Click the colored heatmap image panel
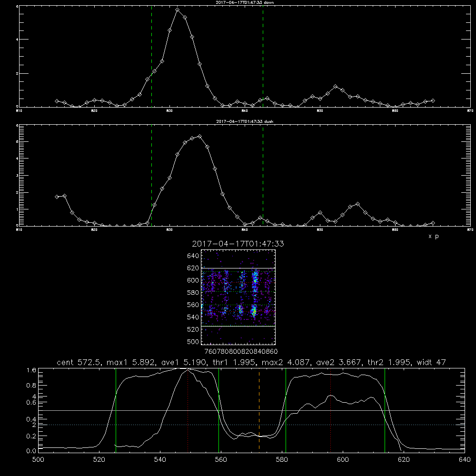Image resolution: width=476 pixels, height=476 pixels. 238,297
